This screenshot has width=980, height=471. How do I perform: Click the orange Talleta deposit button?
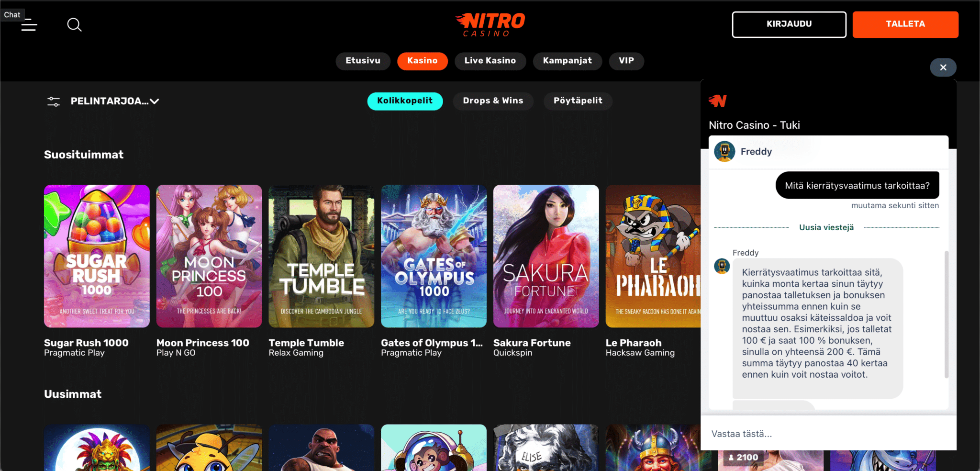tap(905, 24)
